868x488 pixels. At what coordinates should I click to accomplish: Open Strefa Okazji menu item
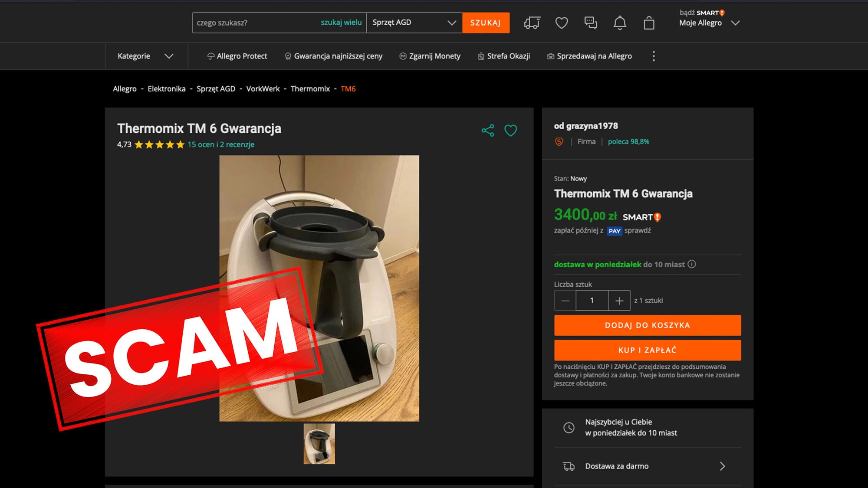[x=503, y=56]
